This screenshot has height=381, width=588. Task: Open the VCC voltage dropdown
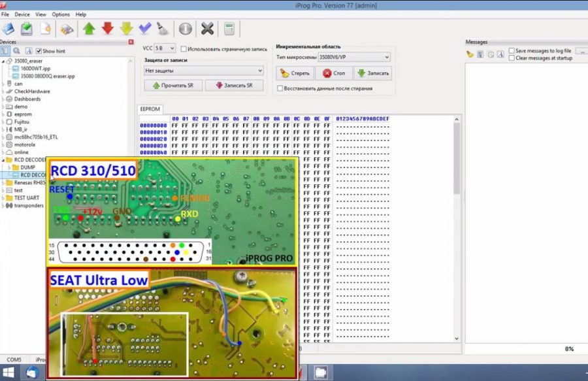pyautogui.click(x=165, y=48)
